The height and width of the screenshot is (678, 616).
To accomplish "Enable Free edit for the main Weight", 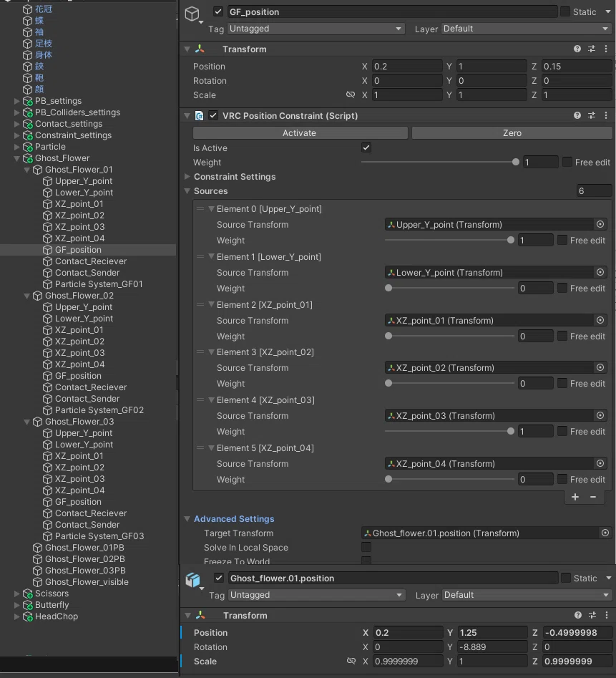I will point(567,162).
